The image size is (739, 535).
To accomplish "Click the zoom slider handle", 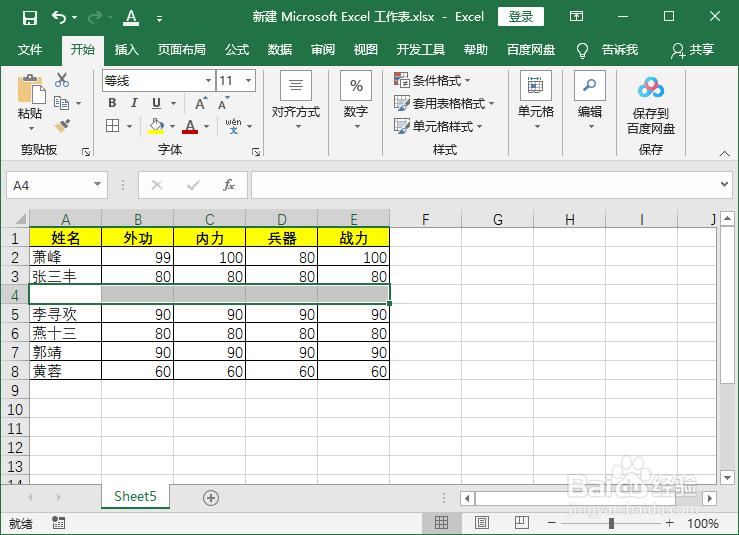I will [611, 523].
